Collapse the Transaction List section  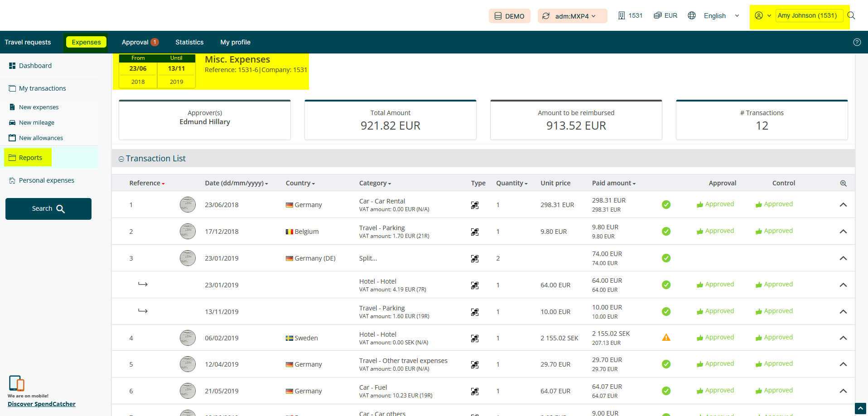121,159
